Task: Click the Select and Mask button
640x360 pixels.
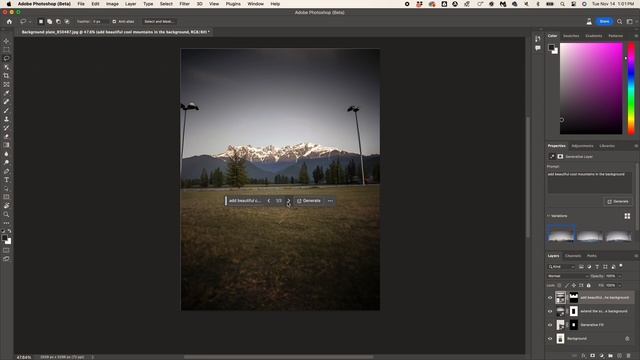Action: coord(159,21)
